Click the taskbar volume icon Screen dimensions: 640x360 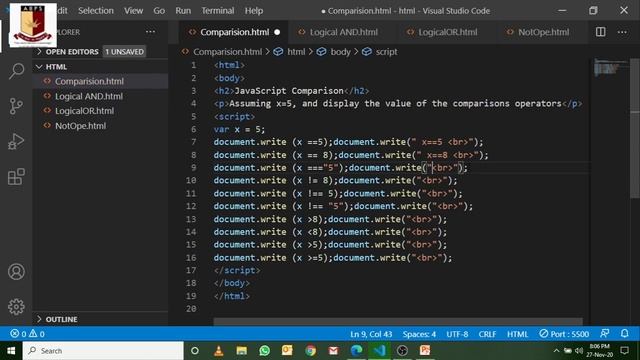[579, 351]
